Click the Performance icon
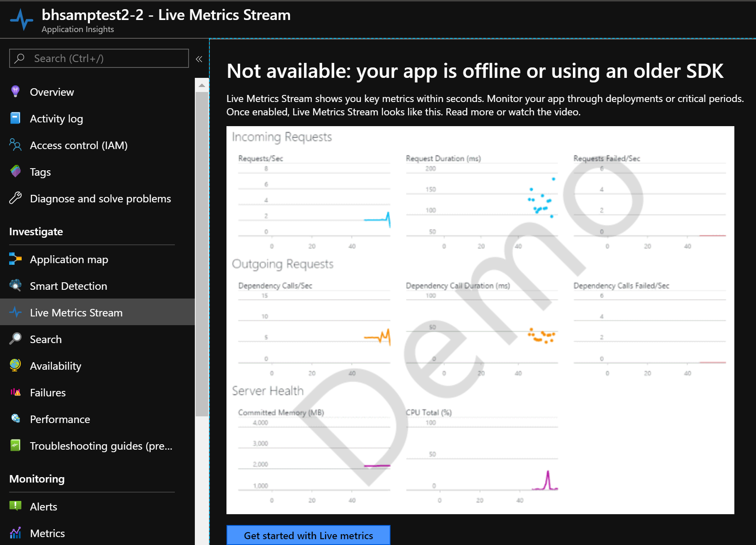The height and width of the screenshot is (545, 756). click(x=15, y=418)
